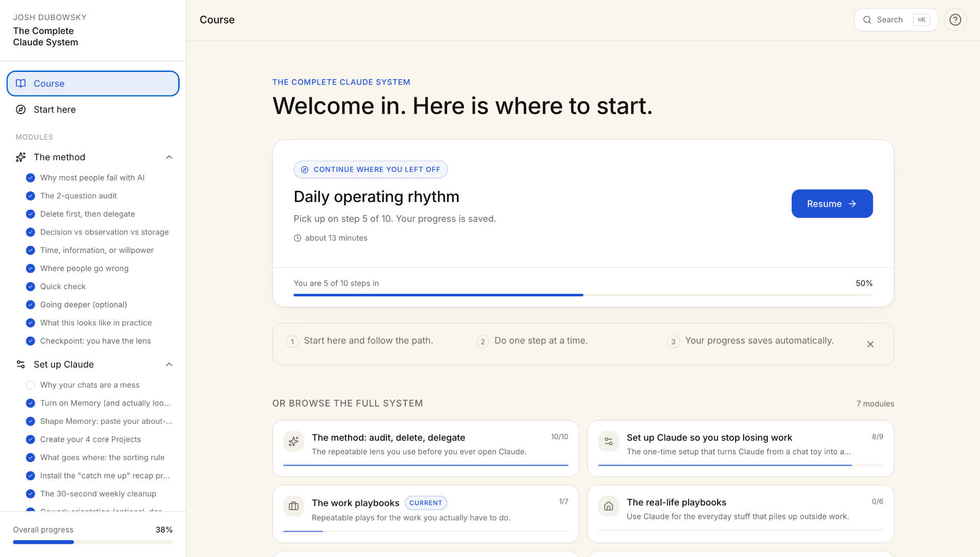This screenshot has width=980, height=557.
Task: Open lesson Shape Memory: paste your about
Action: pos(106,421)
